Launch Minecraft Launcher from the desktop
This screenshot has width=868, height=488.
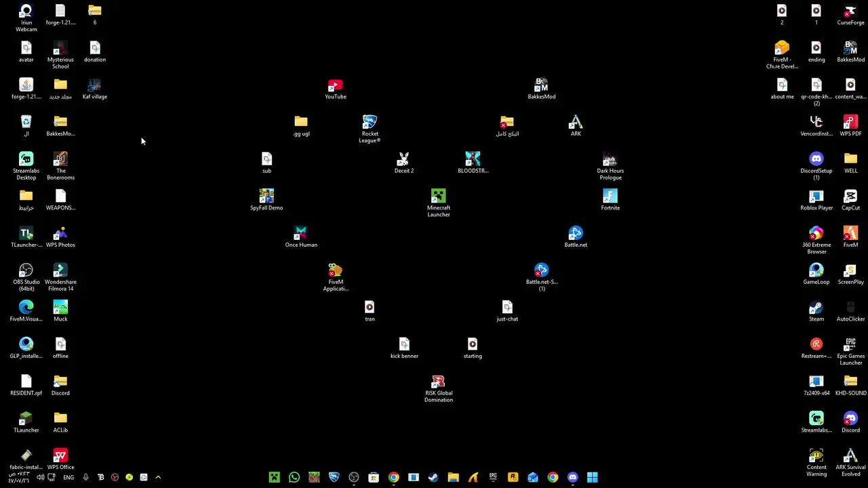pos(439,203)
